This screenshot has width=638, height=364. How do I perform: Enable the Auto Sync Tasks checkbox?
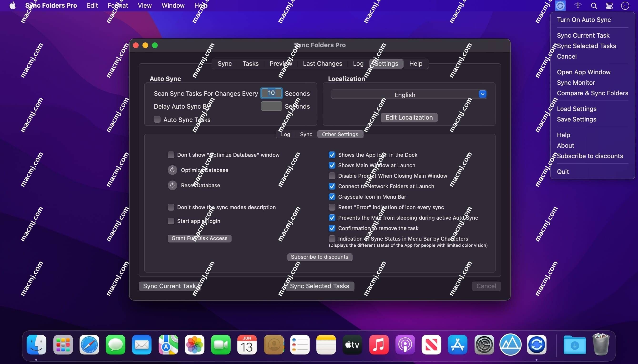tap(157, 120)
